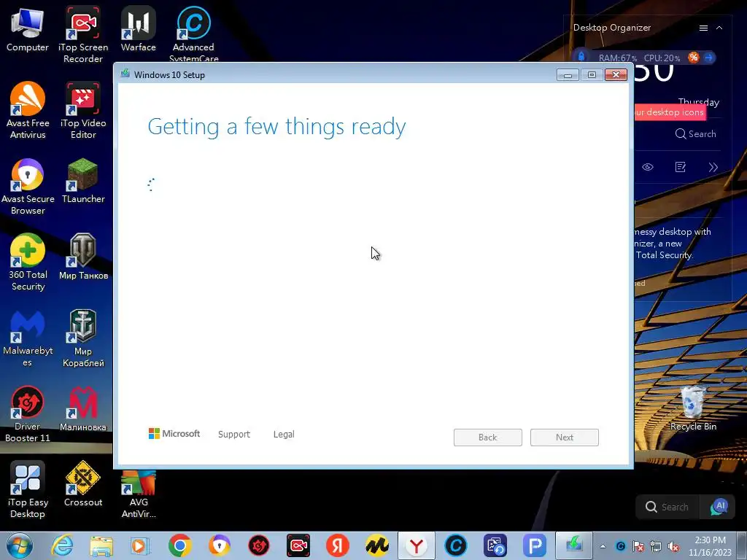Click the Windows Start orb
Image resolution: width=747 pixels, height=560 pixels.
pyautogui.click(x=19, y=545)
